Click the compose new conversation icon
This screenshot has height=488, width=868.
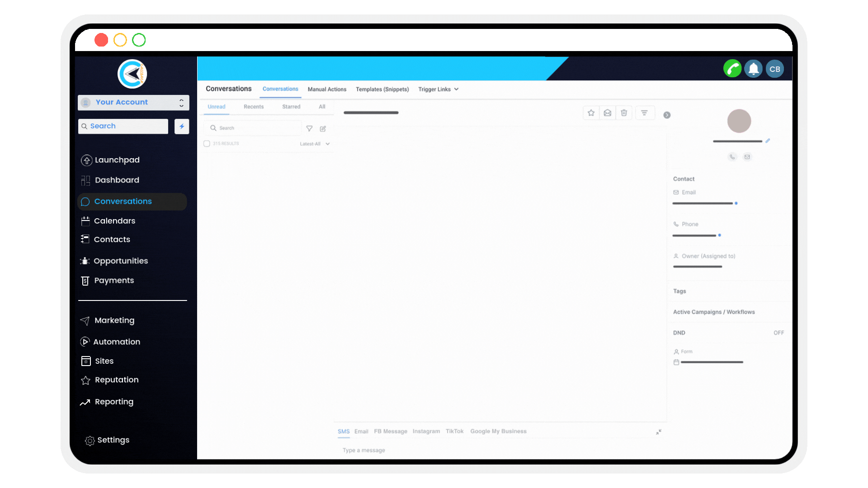point(323,127)
